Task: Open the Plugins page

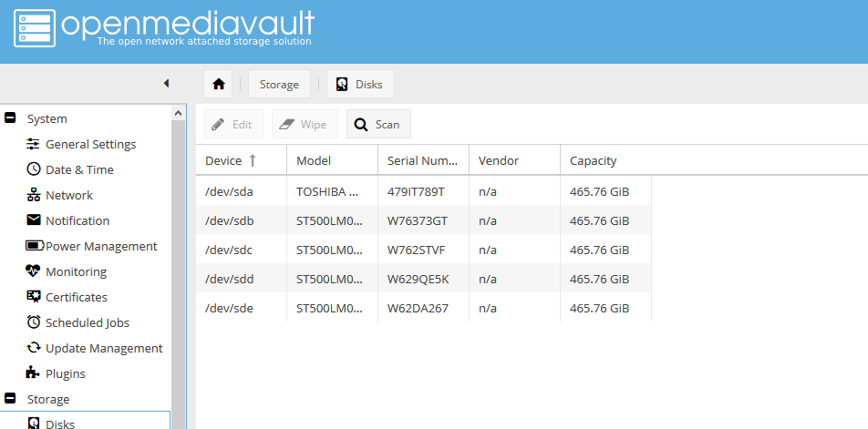Action: point(66,373)
